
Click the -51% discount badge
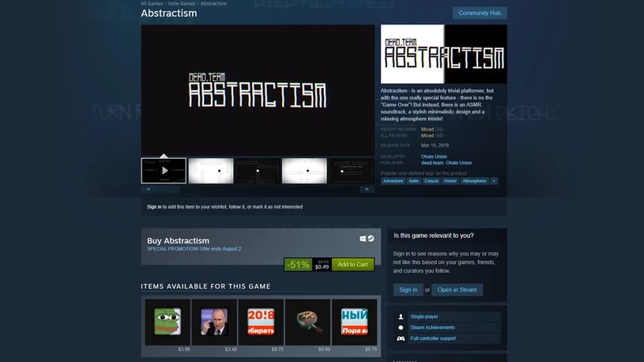click(298, 265)
